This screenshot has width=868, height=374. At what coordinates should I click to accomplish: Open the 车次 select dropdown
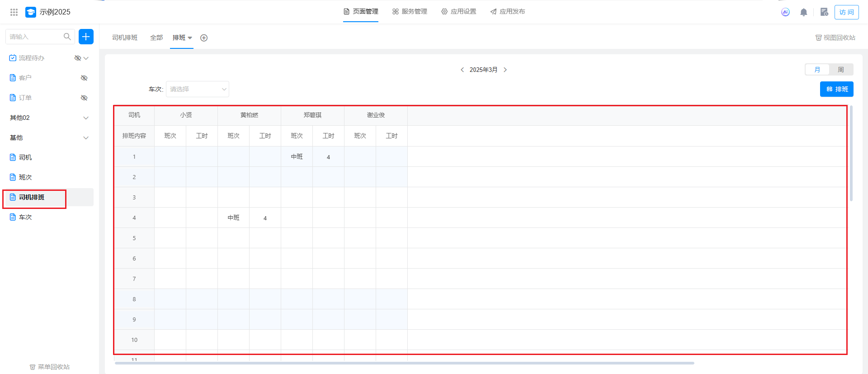(198, 89)
